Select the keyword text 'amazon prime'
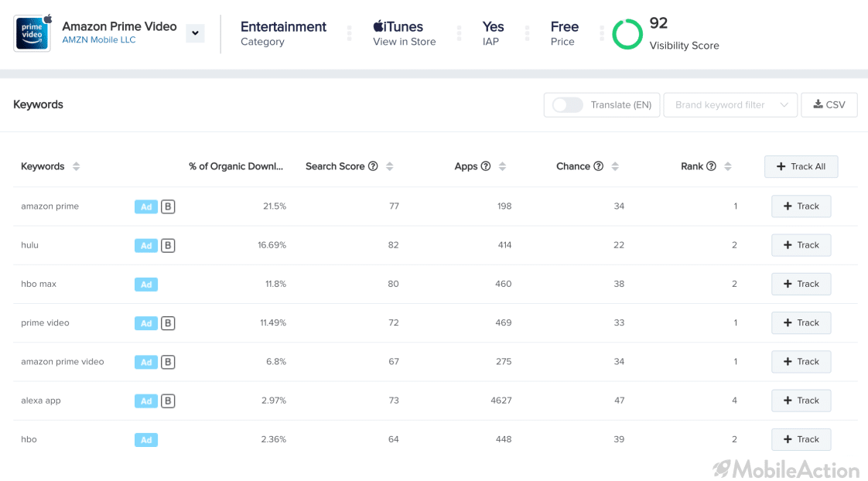 (x=50, y=206)
